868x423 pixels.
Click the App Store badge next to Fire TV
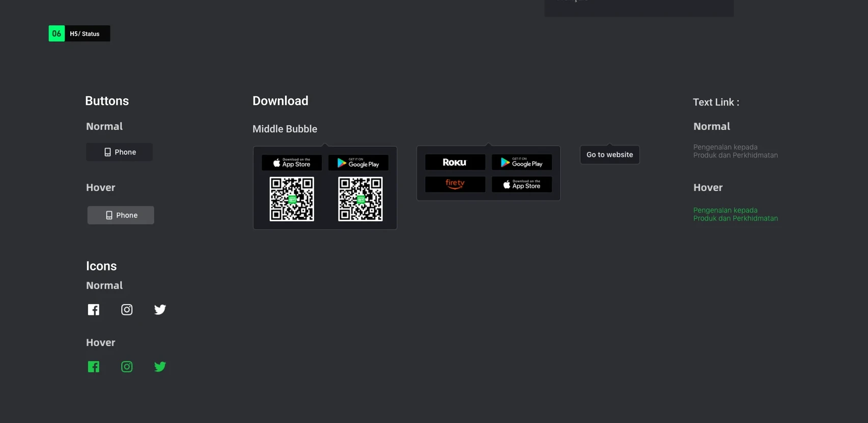pos(522,184)
